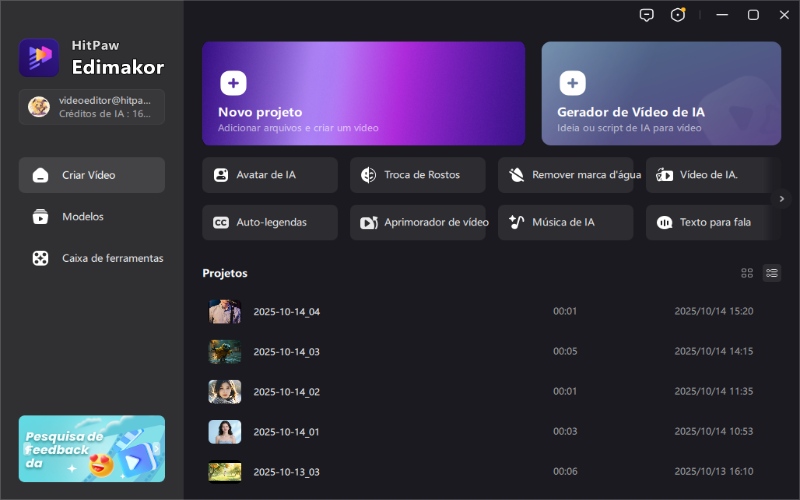Viewport: 800px width, 500px height.
Task: Click the HitPaw Edimakor logo icon
Action: 39,58
